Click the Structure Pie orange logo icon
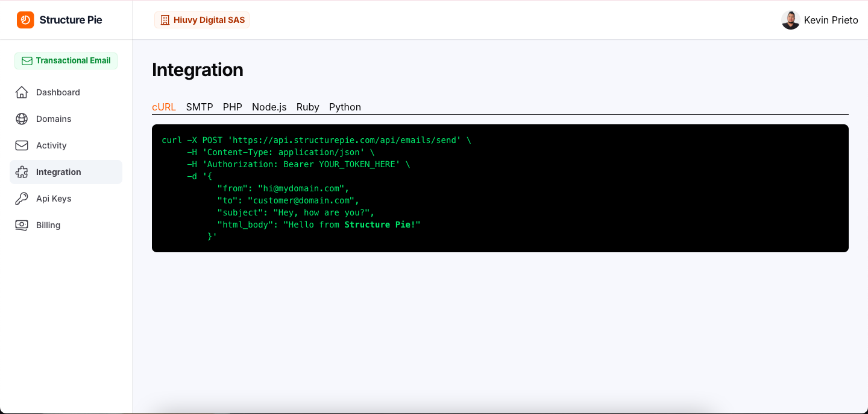 point(25,20)
